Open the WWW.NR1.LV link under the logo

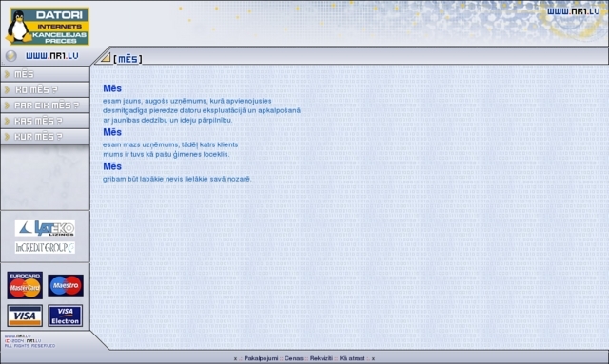pos(52,56)
